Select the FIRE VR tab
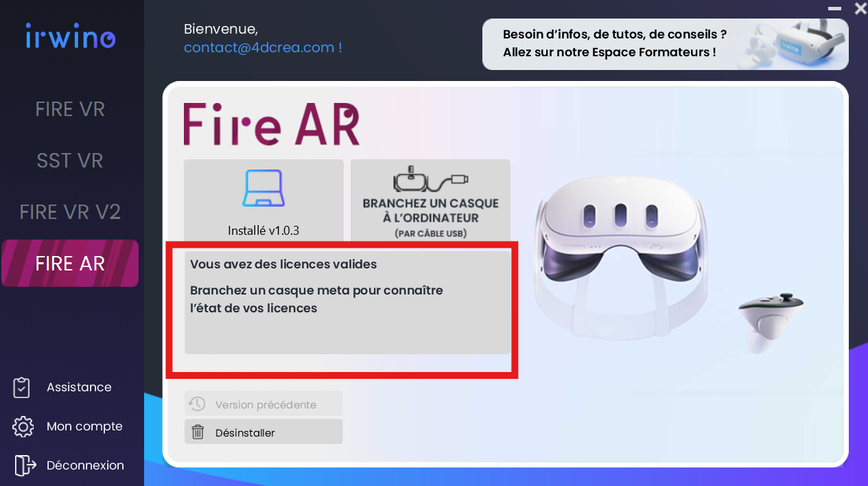Viewport: 868px width, 486px height. coord(70,109)
